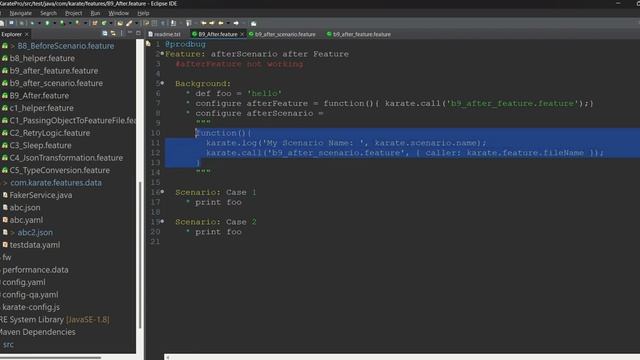The height and width of the screenshot is (360, 640).
Task: Collapse the Background block at line 5
Action: [162, 83]
